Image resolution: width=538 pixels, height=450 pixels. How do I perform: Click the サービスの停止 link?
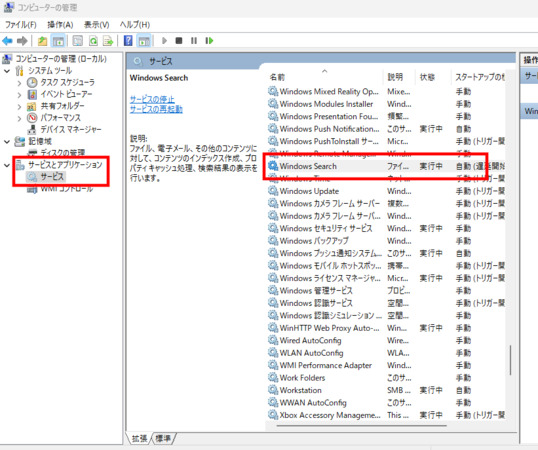tap(152, 99)
